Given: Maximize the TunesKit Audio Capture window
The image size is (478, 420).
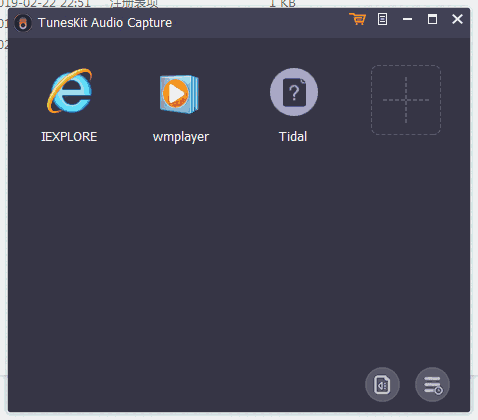Looking at the screenshot, I should (x=432, y=19).
